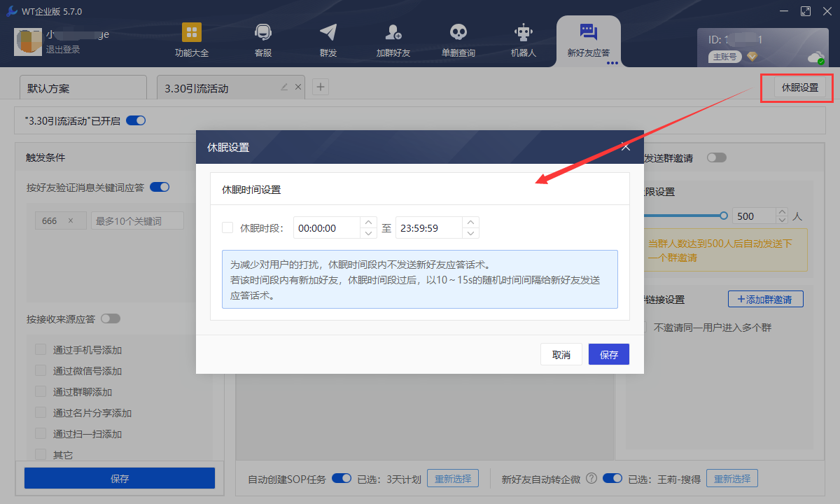Close the 3.30引流活动 tab
The height and width of the screenshot is (504, 840).
click(x=298, y=87)
